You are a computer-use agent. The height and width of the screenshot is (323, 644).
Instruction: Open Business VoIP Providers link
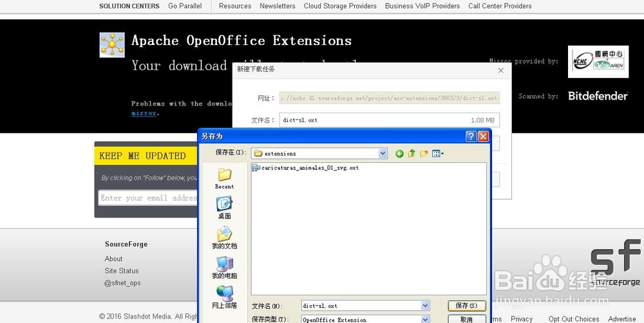tap(422, 6)
